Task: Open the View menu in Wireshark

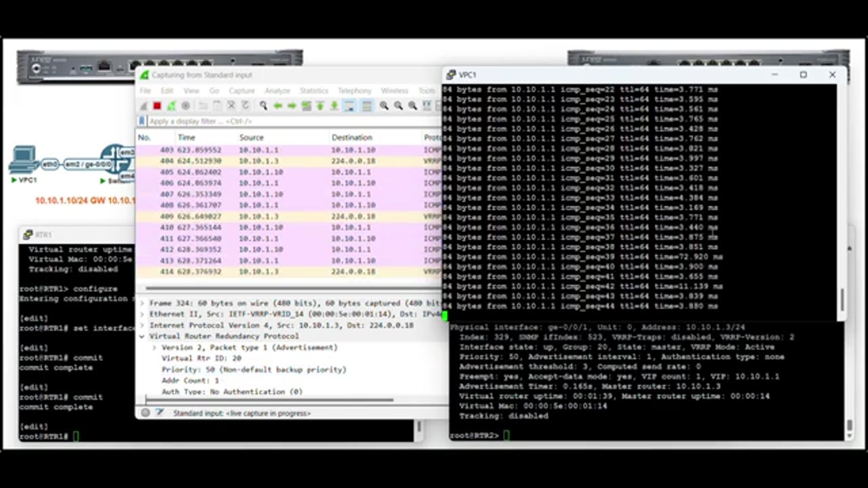Action: [x=191, y=91]
